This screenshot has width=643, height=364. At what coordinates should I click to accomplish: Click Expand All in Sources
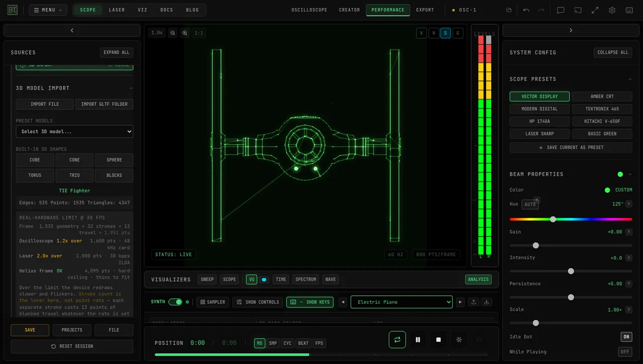click(117, 52)
